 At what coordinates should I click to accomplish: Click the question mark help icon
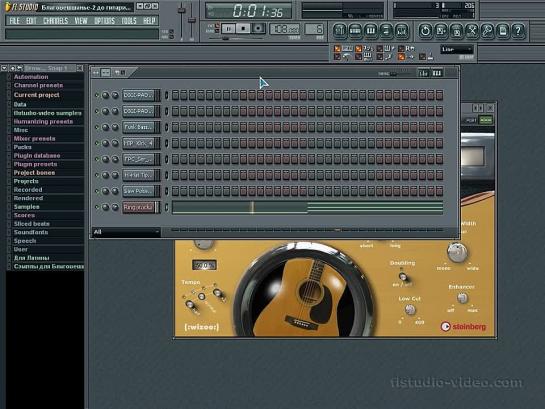518,31
